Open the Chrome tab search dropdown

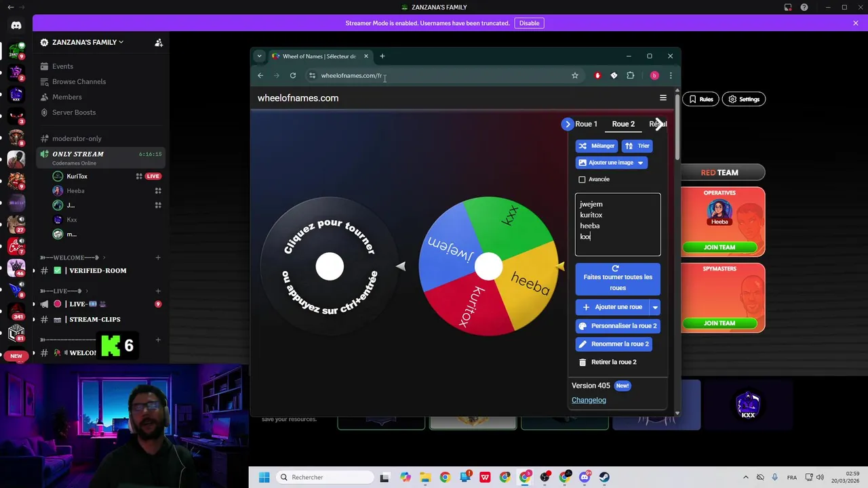259,56
